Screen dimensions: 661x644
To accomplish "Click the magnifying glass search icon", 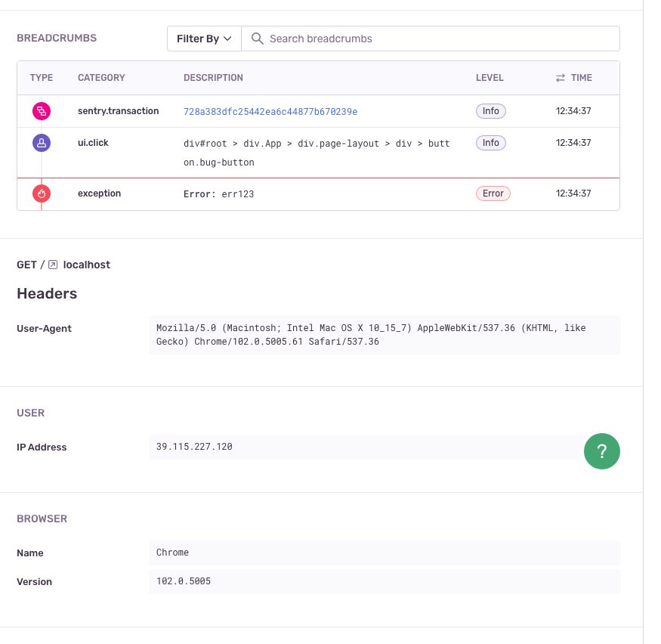I will pyautogui.click(x=257, y=39).
